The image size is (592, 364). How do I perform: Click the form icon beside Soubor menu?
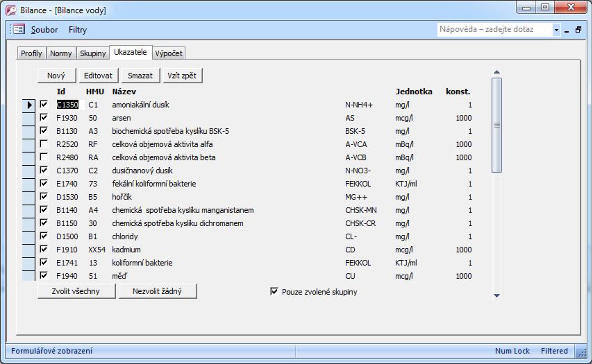tap(18, 30)
